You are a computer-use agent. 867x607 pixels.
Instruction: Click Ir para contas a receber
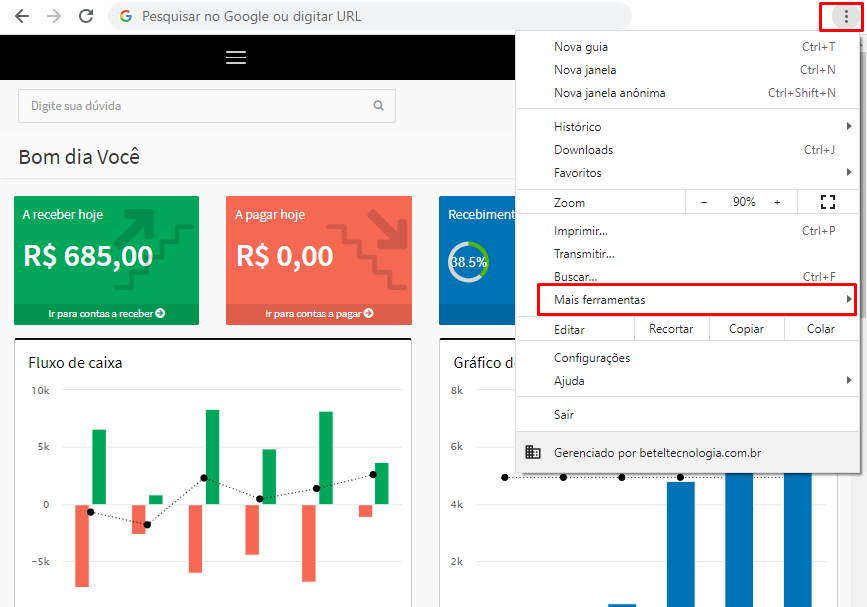pyautogui.click(x=106, y=313)
